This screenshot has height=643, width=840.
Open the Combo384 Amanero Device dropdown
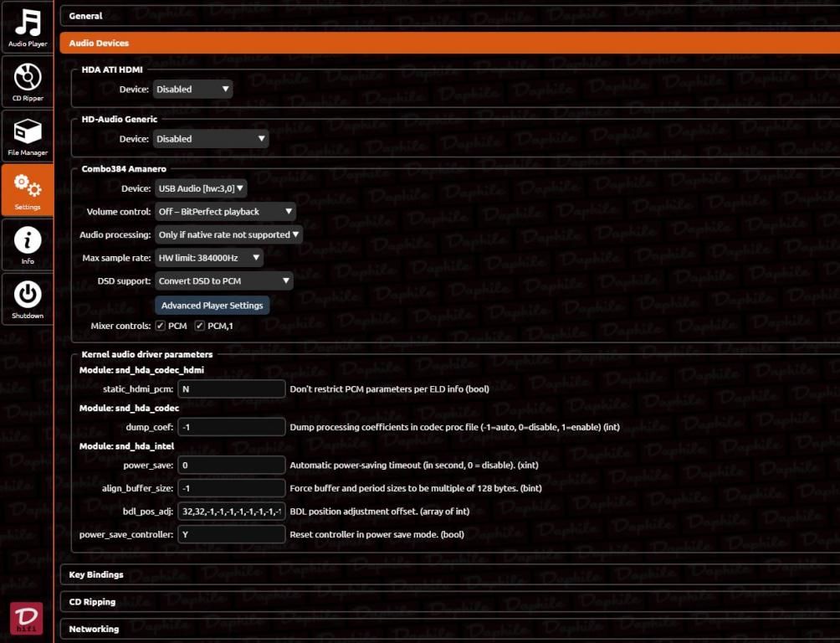coord(201,188)
